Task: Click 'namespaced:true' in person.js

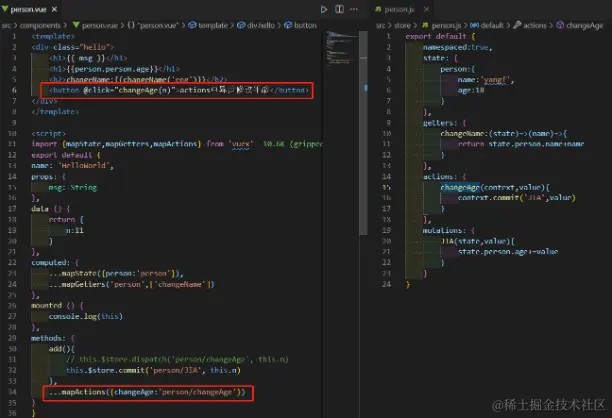Action: click(457, 47)
